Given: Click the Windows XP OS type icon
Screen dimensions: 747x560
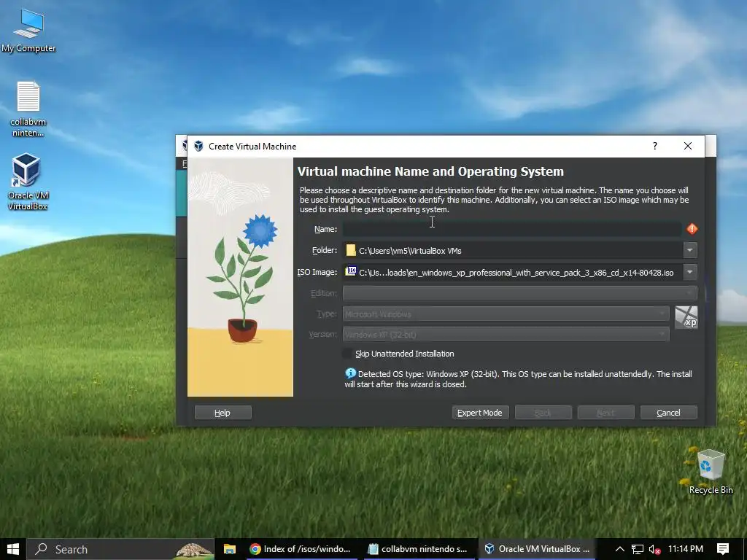Looking at the screenshot, I should coord(686,318).
